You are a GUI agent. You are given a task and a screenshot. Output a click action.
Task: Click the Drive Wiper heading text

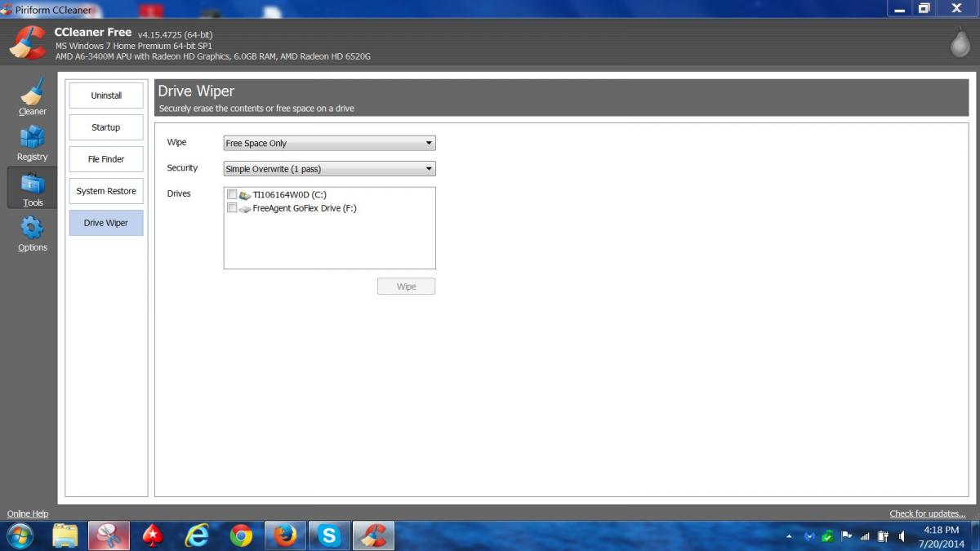(196, 91)
